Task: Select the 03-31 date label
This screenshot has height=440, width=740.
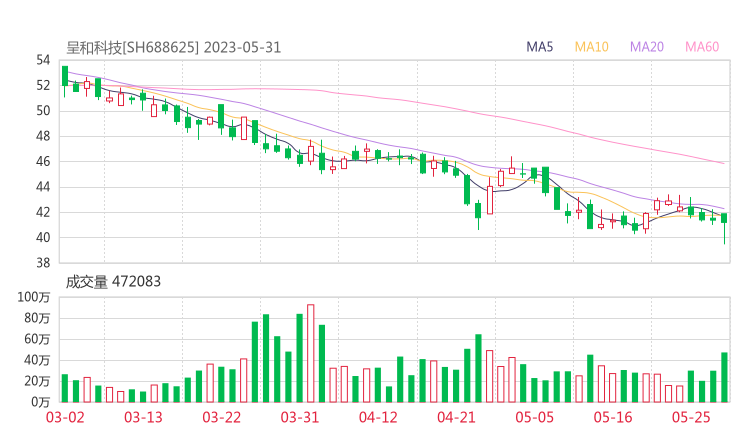Action: 300,417
